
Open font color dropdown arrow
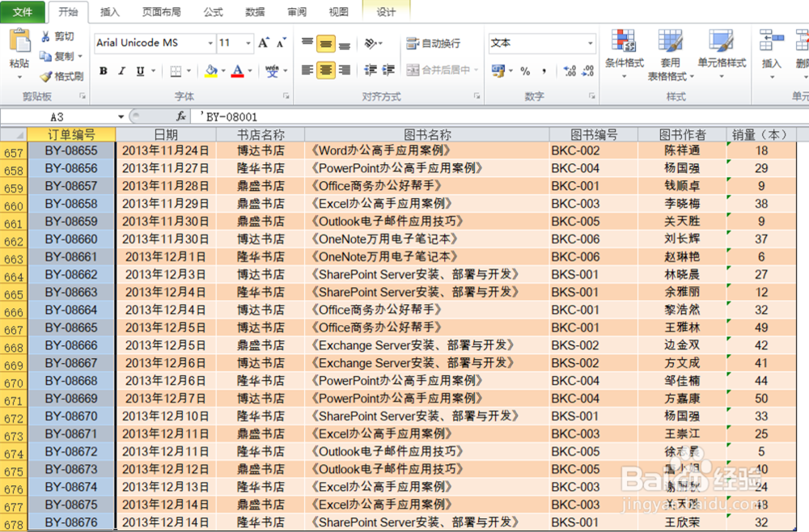[250, 70]
